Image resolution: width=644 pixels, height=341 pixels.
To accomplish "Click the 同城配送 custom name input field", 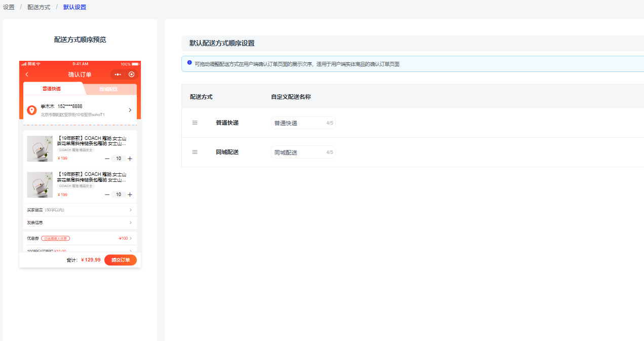I will 298,153.
